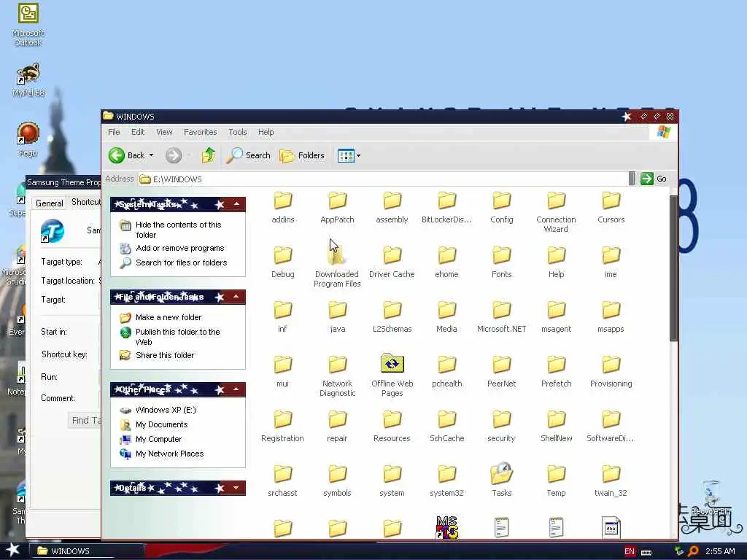
Task: Select the Tasks scheduled folder icon
Action: pos(502,474)
